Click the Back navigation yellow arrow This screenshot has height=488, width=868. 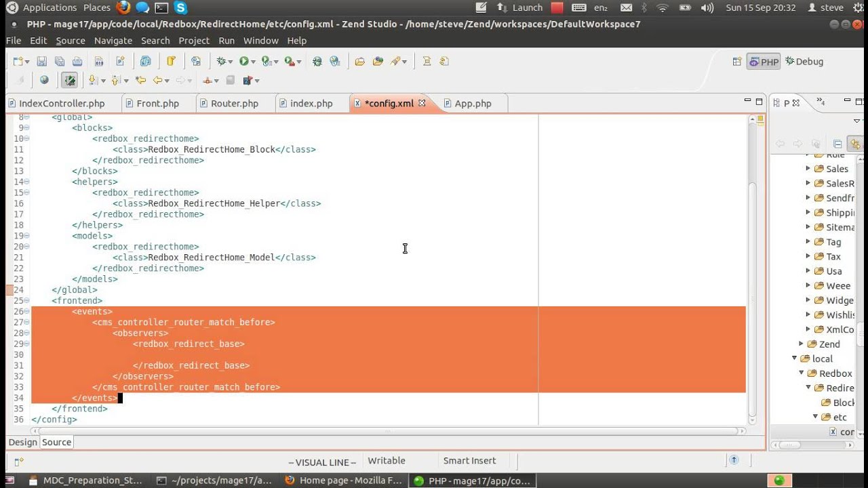158,80
